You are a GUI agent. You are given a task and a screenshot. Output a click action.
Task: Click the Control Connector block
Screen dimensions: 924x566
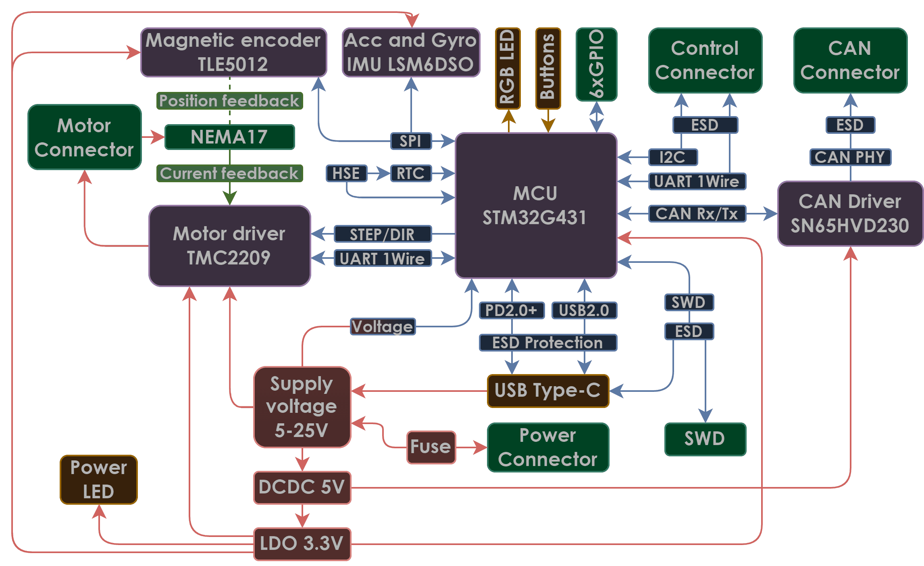click(705, 60)
